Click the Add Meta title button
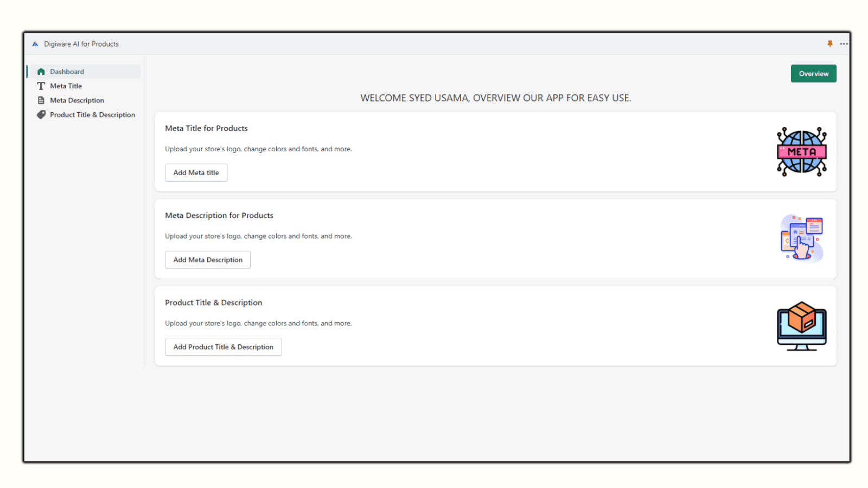The image size is (868, 488). coord(196,173)
